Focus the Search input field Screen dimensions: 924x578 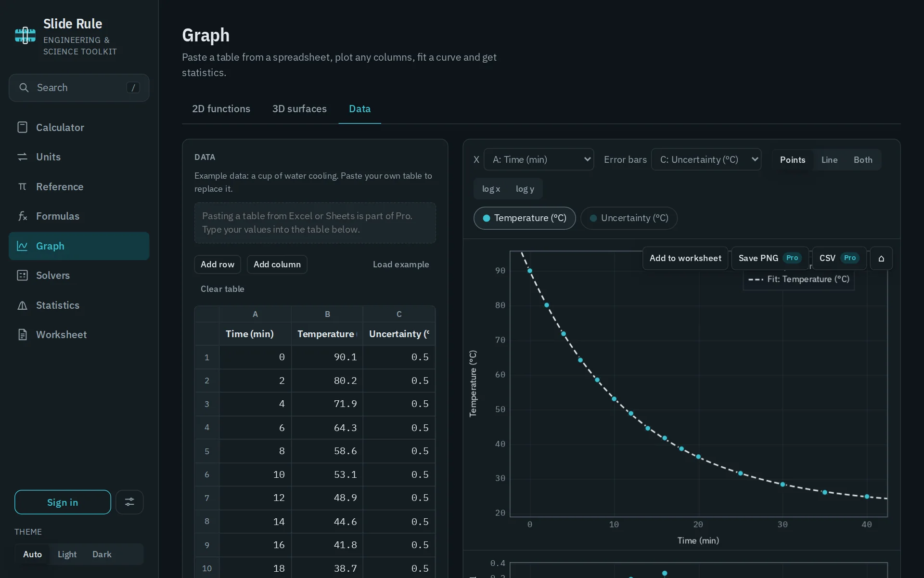tap(79, 88)
